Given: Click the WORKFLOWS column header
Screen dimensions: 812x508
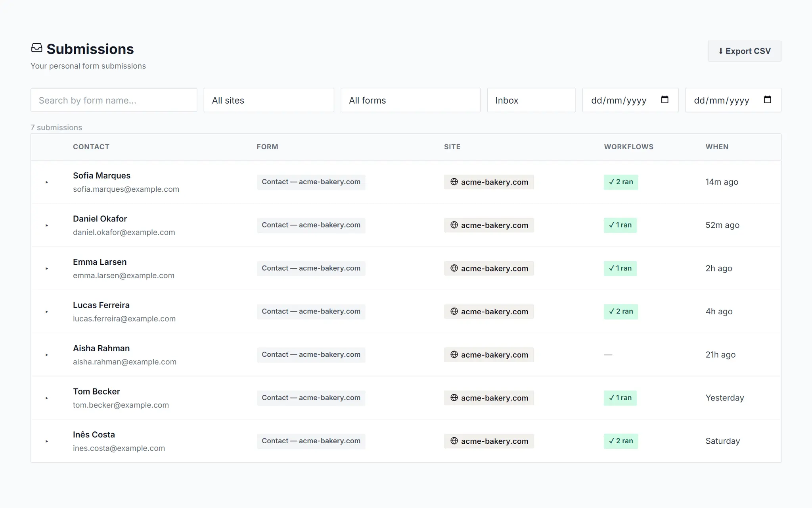Looking at the screenshot, I should tap(628, 147).
